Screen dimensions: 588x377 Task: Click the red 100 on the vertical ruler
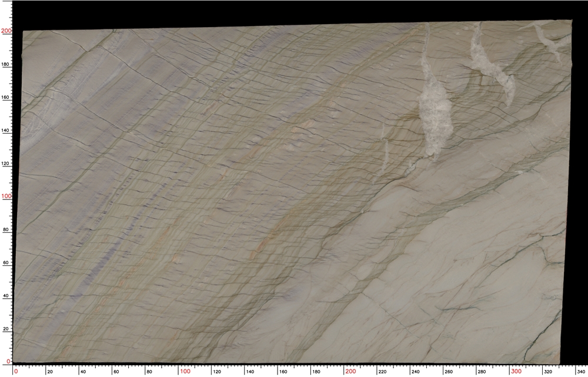pos(6,196)
